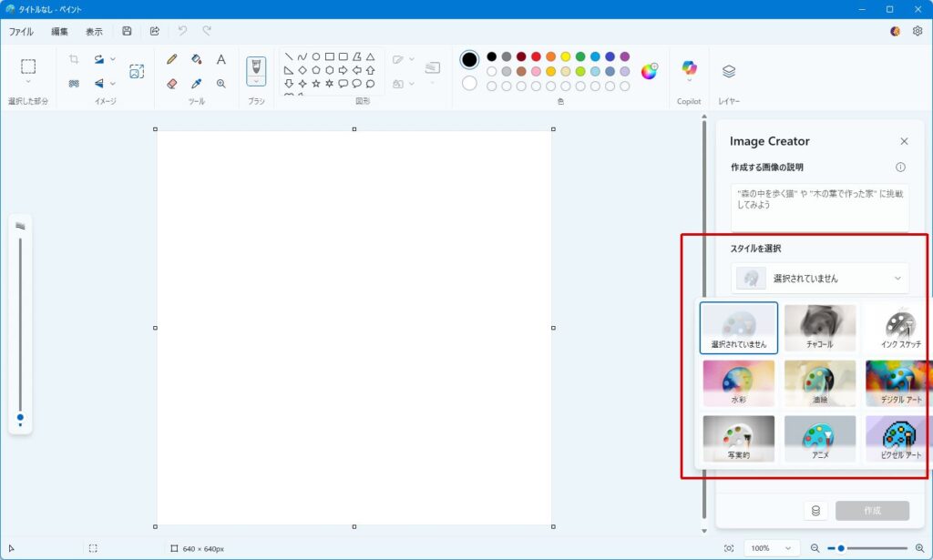Choose the アニメ style thumbnail

[x=820, y=439]
